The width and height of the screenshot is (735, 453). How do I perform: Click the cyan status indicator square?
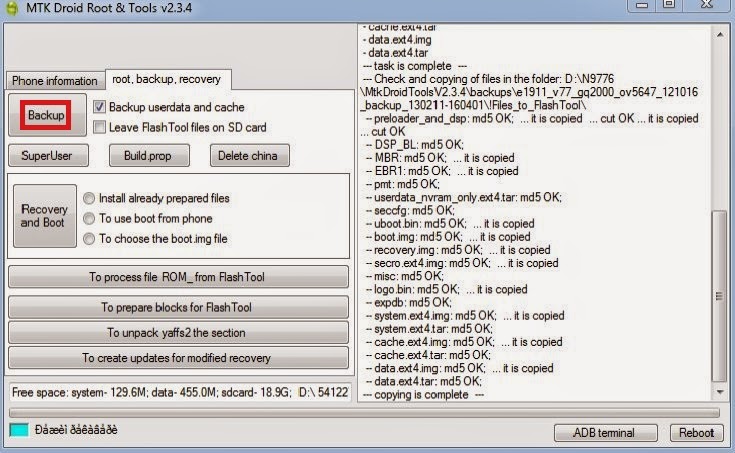[x=19, y=430]
